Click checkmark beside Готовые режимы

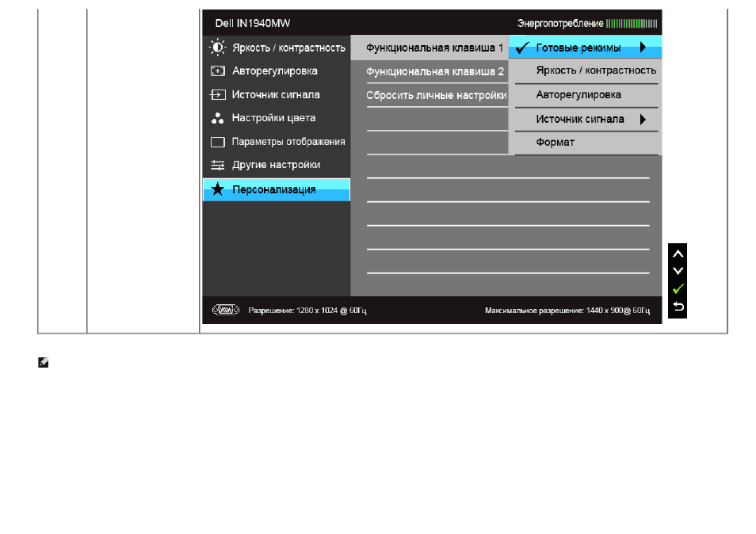coord(522,48)
